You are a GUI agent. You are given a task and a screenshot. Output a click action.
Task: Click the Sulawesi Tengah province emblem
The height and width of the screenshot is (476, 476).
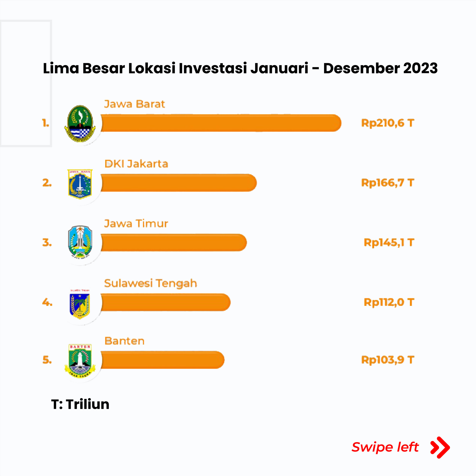point(80,303)
